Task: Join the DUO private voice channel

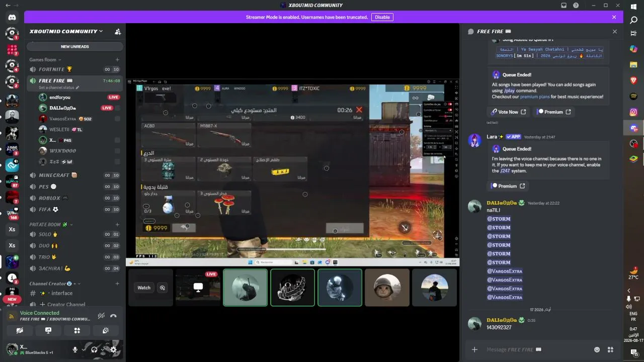Action: 74,246
